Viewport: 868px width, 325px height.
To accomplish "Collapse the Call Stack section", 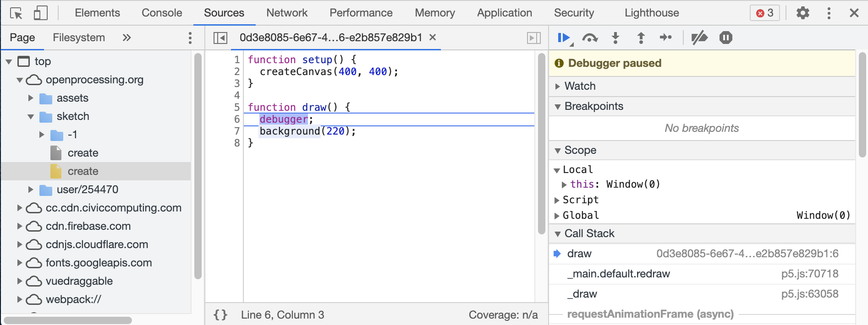I will pos(558,234).
